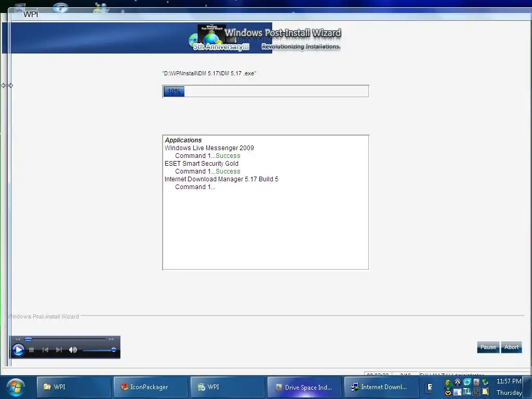
Task: Mute the media player speaker icon
Action: pos(73,350)
